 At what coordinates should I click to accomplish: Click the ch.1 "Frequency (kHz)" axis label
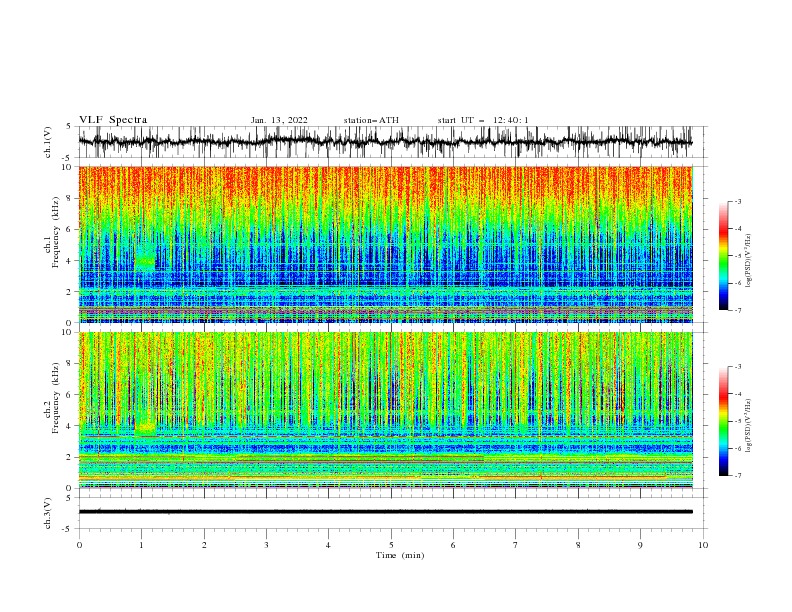pyautogui.click(x=56, y=232)
